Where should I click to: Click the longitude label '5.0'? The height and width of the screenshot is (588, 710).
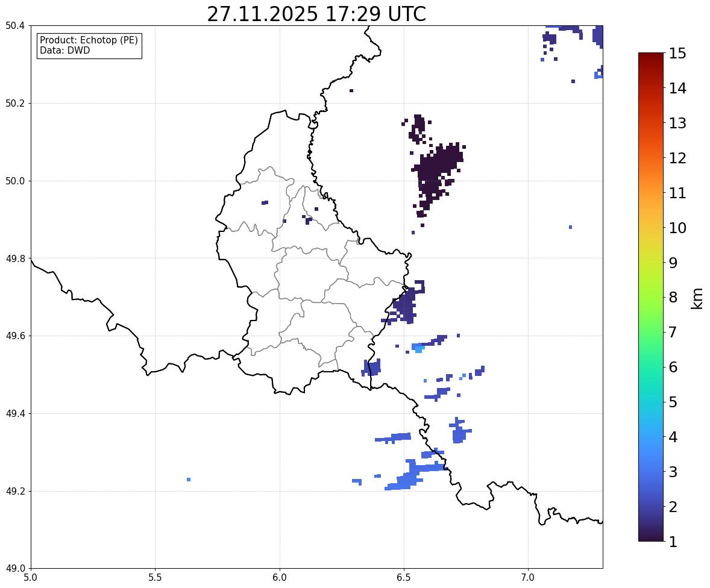31,578
